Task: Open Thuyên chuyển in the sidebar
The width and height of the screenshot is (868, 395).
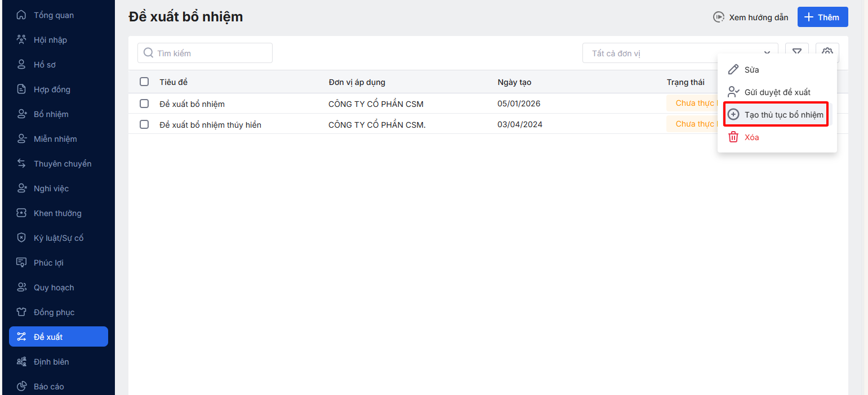Action: pyautogui.click(x=62, y=164)
